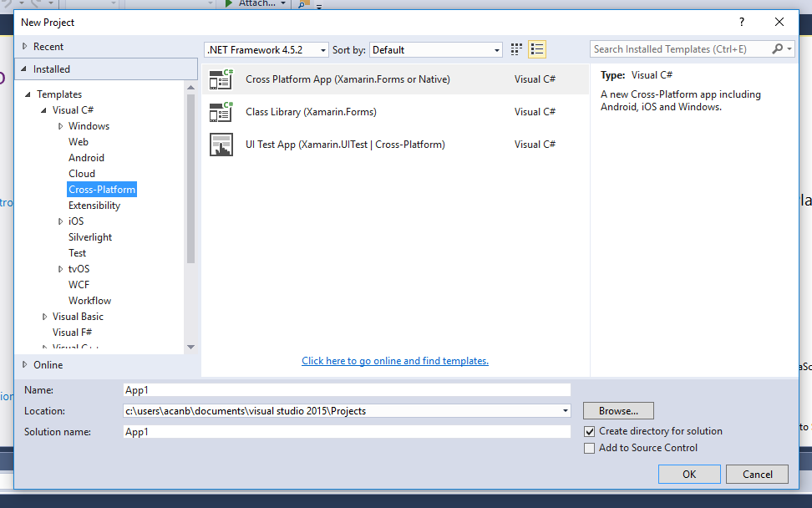The height and width of the screenshot is (508, 812).
Task: Click tree scrollbar down arrow
Action: pyautogui.click(x=191, y=347)
